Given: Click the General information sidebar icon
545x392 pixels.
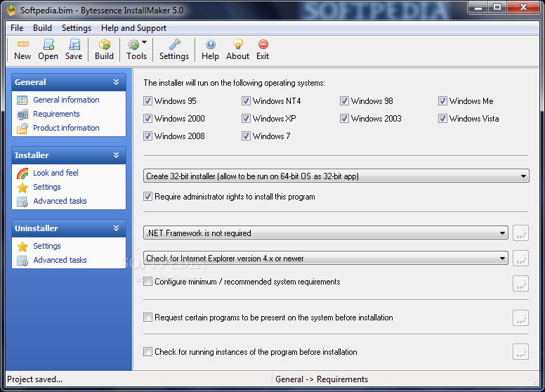Looking at the screenshot, I should click(x=22, y=100).
